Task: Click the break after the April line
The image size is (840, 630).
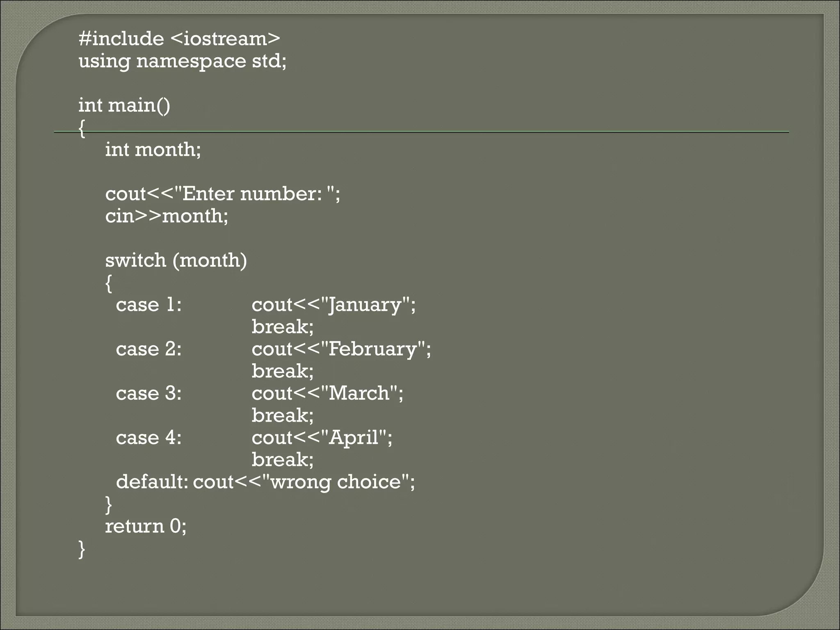Action: pyautogui.click(x=283, y=460)
